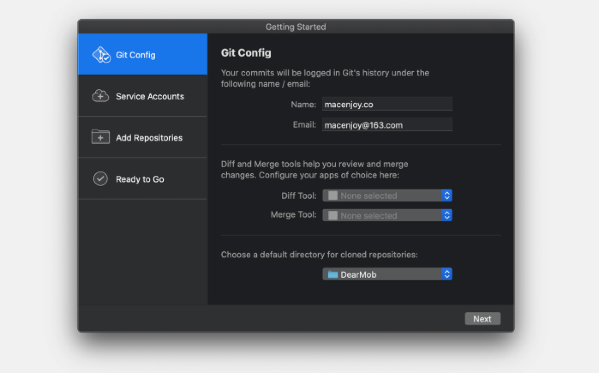Viewport: 599px width, 373px height.
Task: Click the Next button
Action: pyautogui.click(x=482, y=319)
